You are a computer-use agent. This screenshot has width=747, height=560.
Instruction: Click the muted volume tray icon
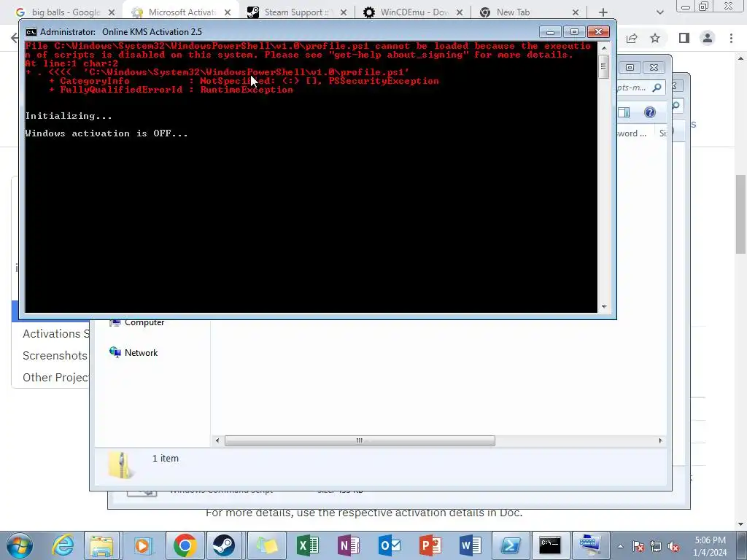(673, 547)
